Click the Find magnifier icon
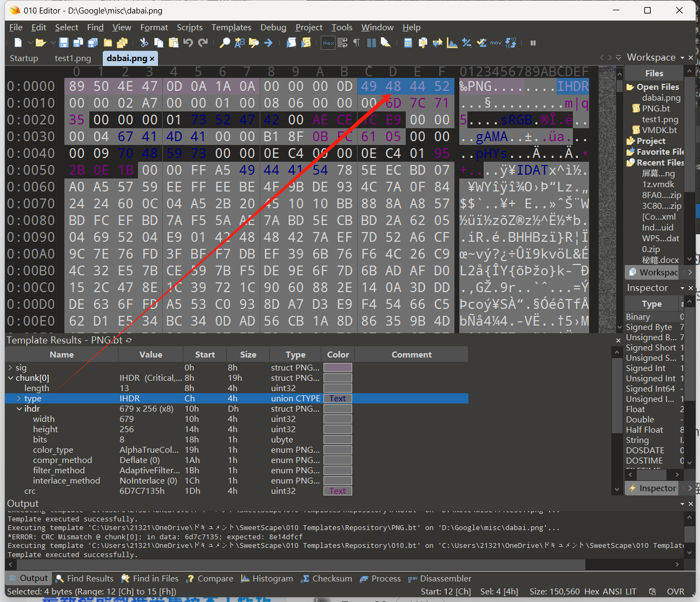Viewport: 700px width, 602px height. point(224,43)
